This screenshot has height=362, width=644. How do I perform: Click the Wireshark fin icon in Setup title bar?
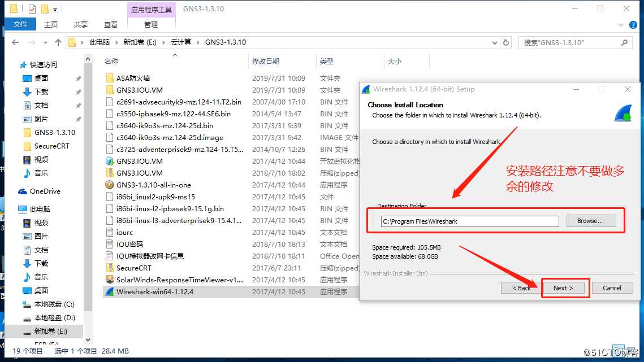pyautogui.click(x=366, y=89)
